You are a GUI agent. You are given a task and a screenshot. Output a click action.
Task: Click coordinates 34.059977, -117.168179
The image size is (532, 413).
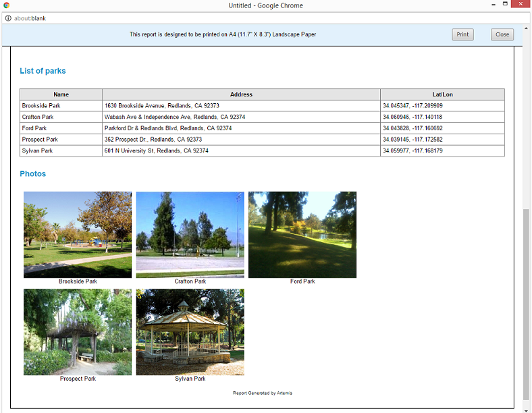tap(413, 150)
